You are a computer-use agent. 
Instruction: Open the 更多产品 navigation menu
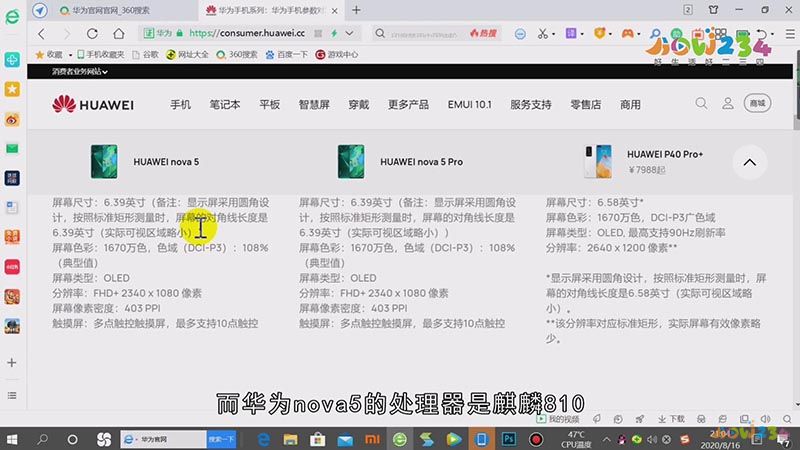point(408,105)
